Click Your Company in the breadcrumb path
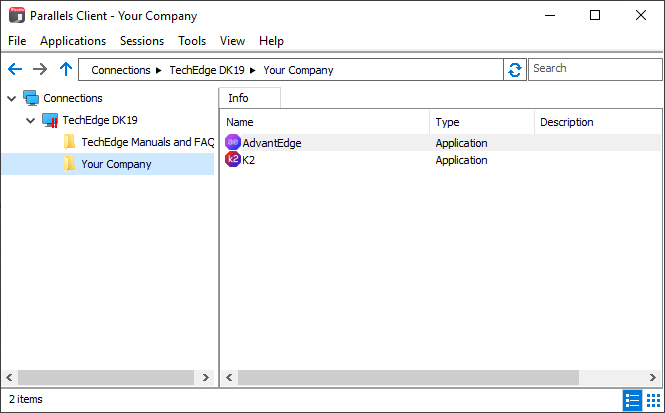Viewport: 665px width, 413px height. point(298,70)
